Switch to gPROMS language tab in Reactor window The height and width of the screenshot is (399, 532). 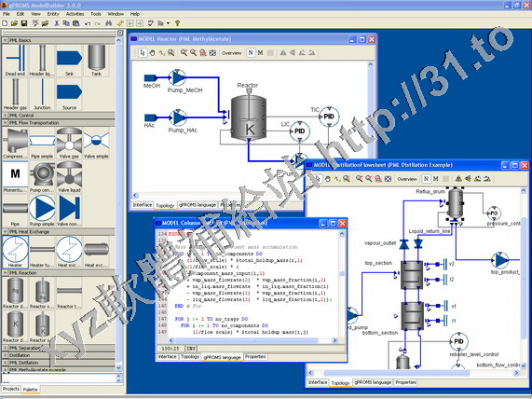[x=198, y=205]
